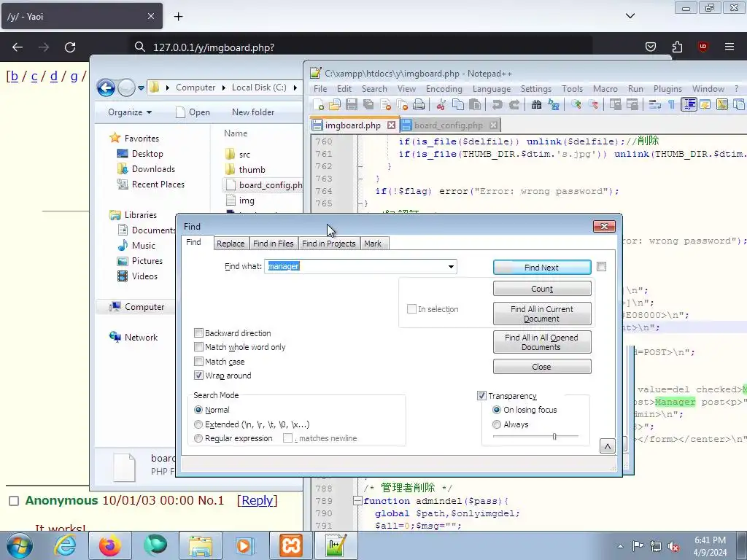Image resolution: width=747 pixels, height=560 pixels.
Task: Toggle the Transparency checkbox
Action: click(x=481, y=396)
